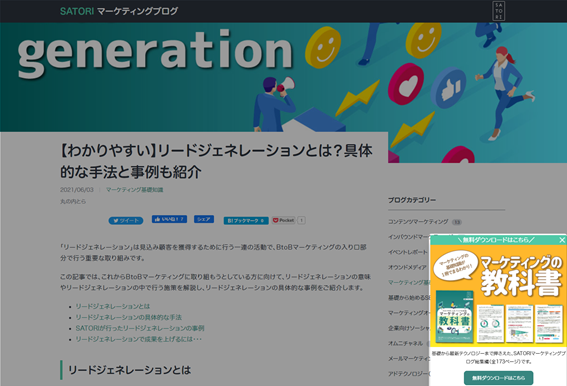Open the 基礎から始めるS… sidebar category

409,297
